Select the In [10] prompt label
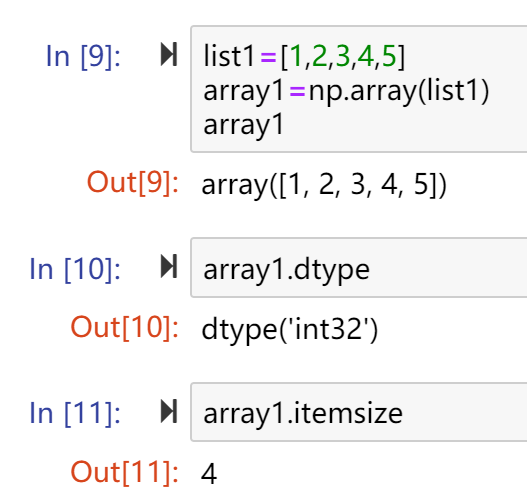Viewport: 527px width, 502px height. click(75, 268)
